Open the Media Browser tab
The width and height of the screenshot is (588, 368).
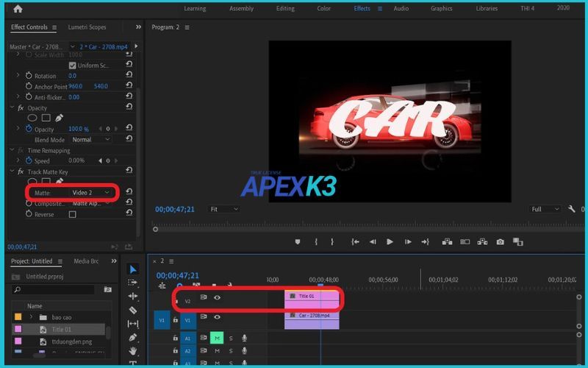pyautogui.click(x=86, y=261)
